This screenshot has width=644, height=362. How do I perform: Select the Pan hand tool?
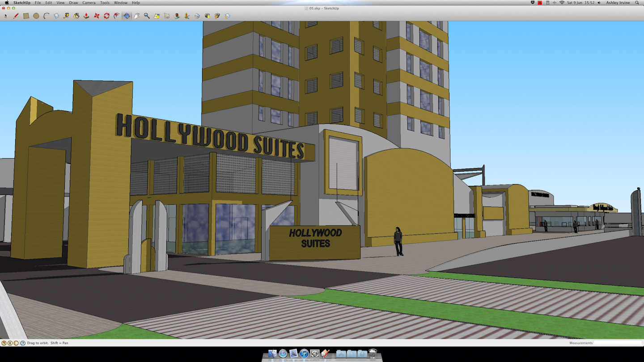(x=137, y=16)
